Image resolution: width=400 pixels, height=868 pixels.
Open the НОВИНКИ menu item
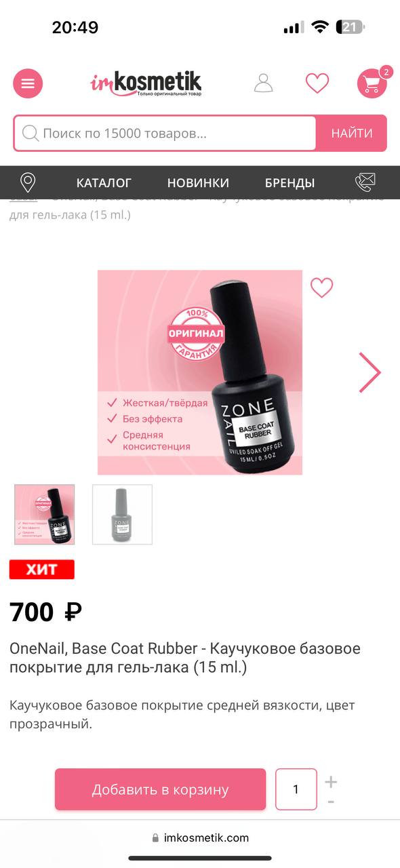pos(198,182)
